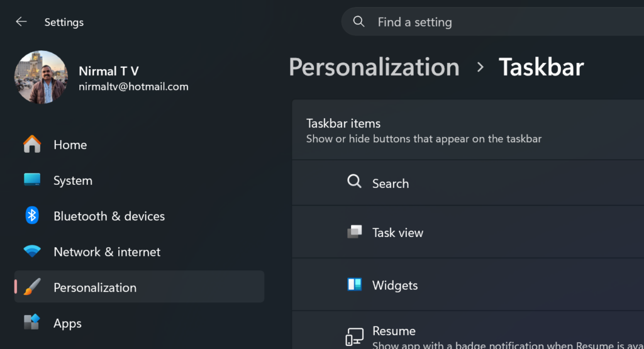Go to Bluetooth & devices

tap(139, 216)
